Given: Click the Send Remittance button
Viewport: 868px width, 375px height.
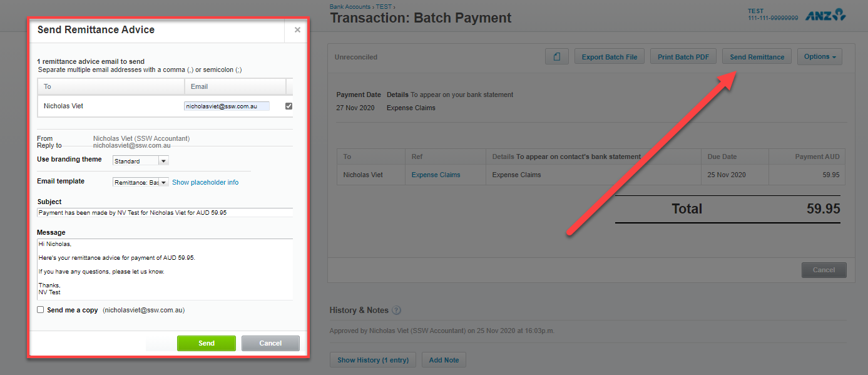Looking at the screenshot, I should (757, 57).
